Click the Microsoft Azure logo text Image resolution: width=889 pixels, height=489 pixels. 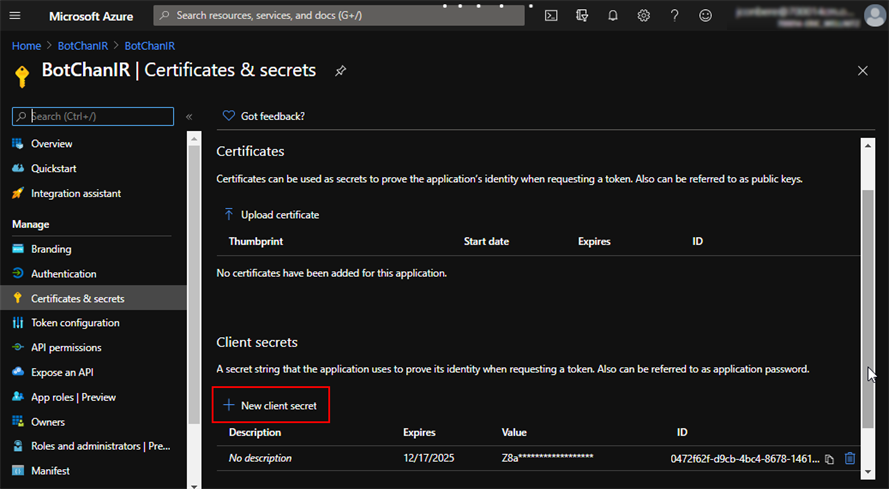(91, 16)
